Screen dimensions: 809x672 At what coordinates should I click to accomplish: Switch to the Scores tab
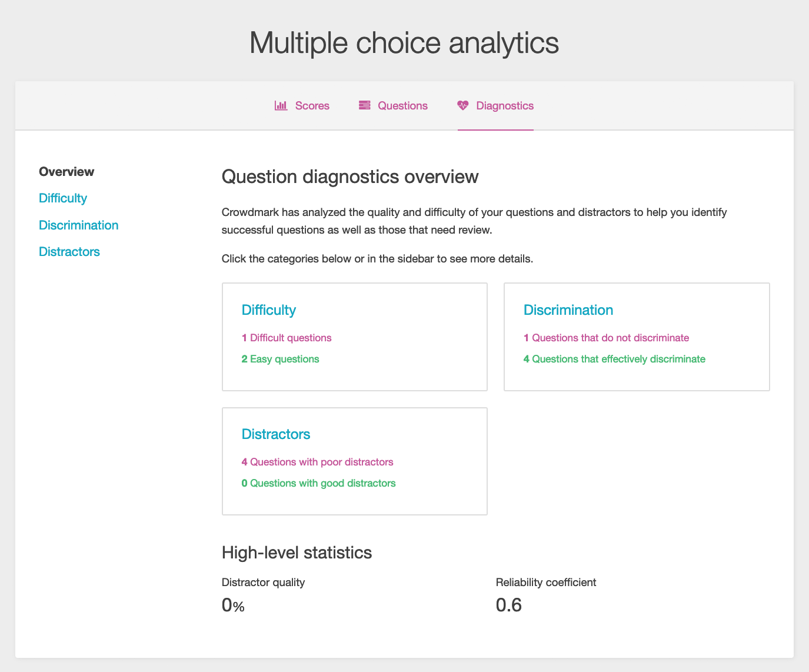pos(312,106)
